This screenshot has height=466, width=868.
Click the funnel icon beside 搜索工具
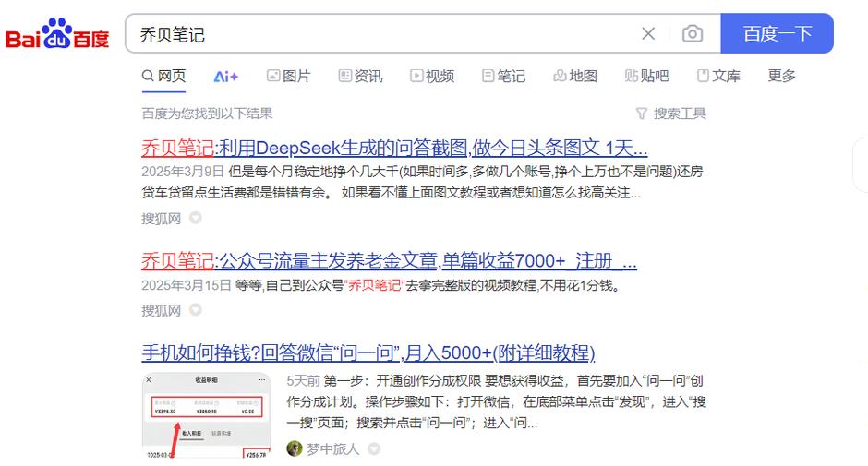(642, 114)
